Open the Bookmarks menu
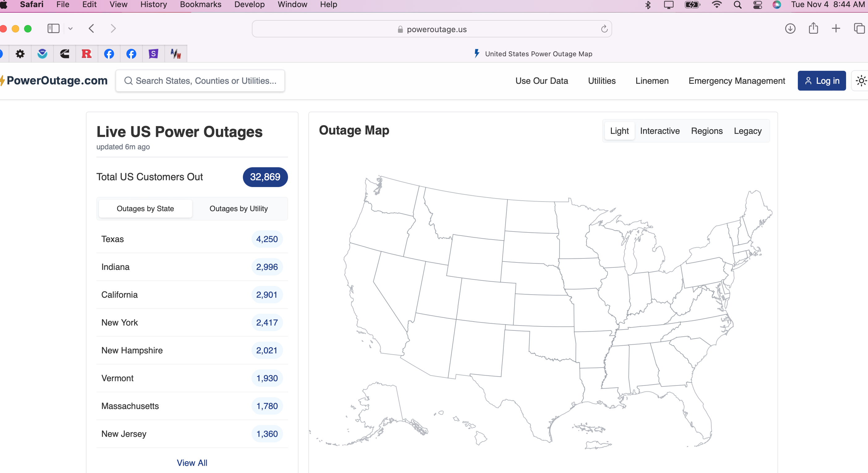 [201, 5]
